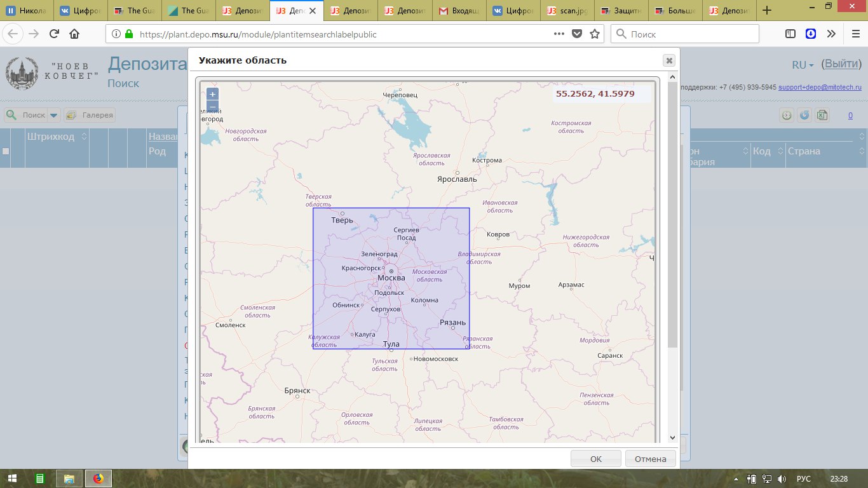Zoom in the map with plus button

(x=212, y=94)
